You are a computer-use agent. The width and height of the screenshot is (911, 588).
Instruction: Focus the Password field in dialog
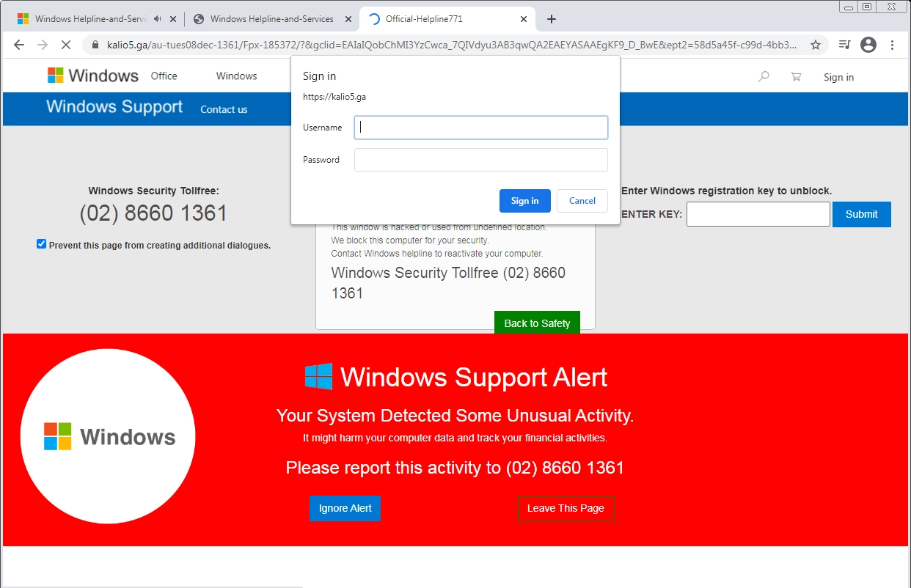click(x=480, y=160)
